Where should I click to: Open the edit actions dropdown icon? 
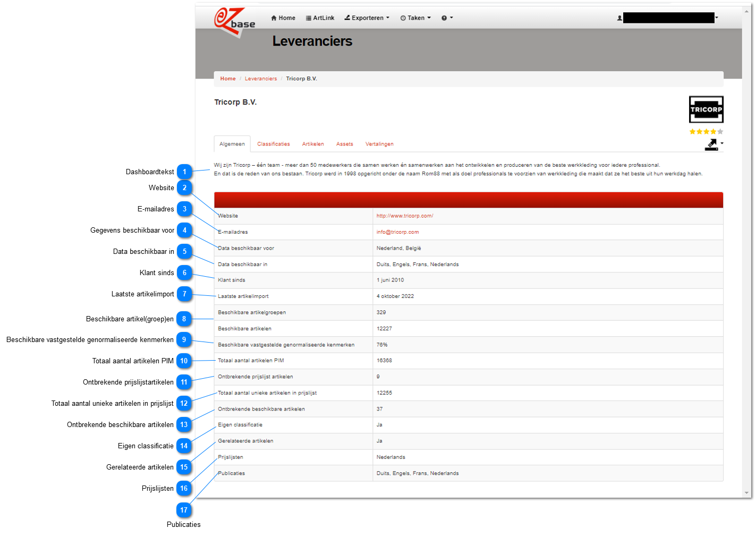coord(714,144)
